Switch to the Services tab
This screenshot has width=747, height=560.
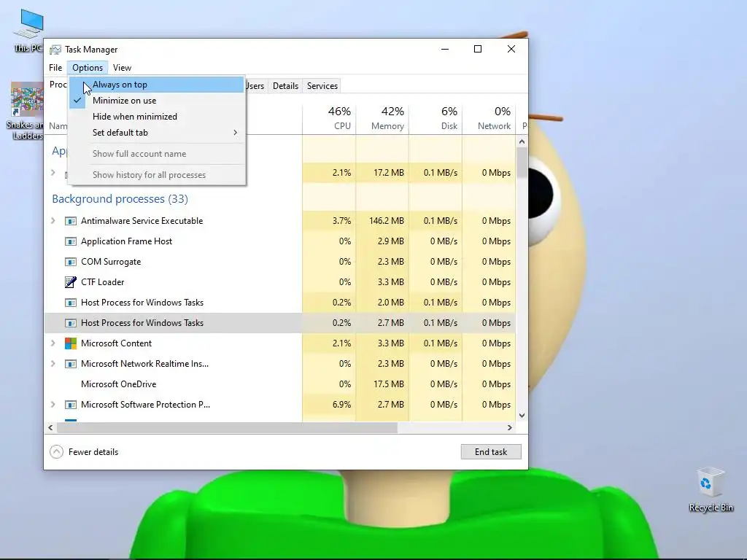(x=322, y=86)
